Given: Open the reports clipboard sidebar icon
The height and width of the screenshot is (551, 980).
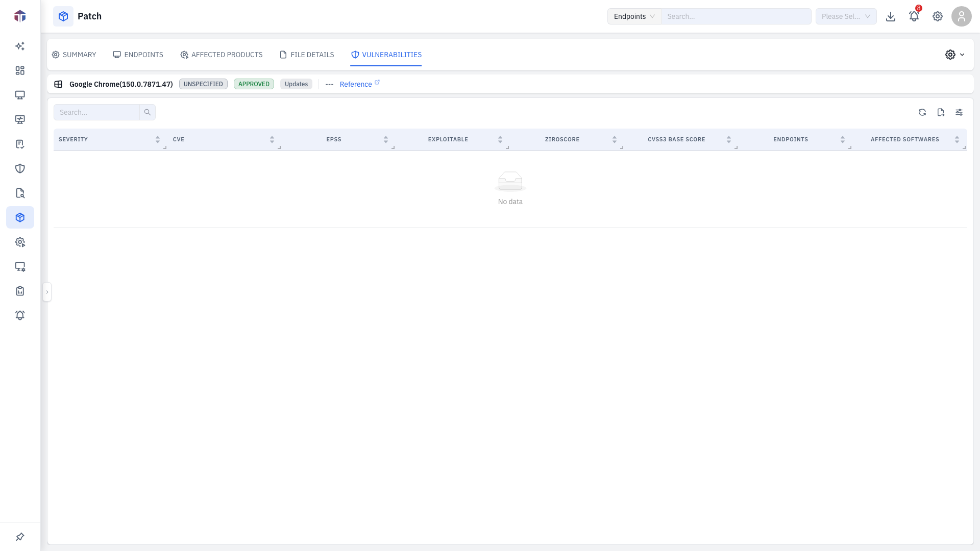Looking at the screenshot, I should click(x=20, y=291).
